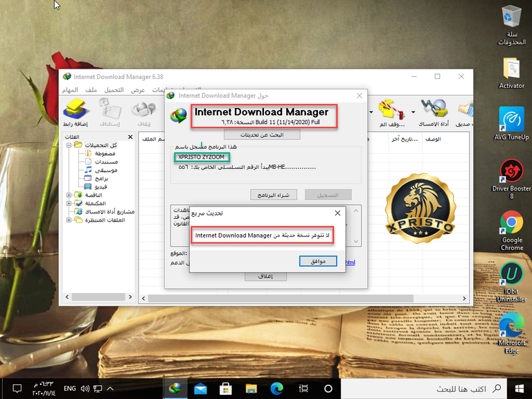
Task: Close the quick update message dialog
Action: pyautogui.click(x=337, y=213)
